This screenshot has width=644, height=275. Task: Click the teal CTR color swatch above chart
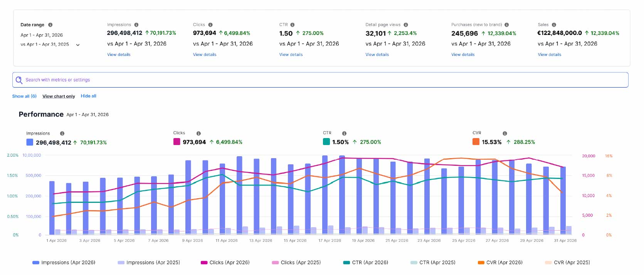pos(326,142)
